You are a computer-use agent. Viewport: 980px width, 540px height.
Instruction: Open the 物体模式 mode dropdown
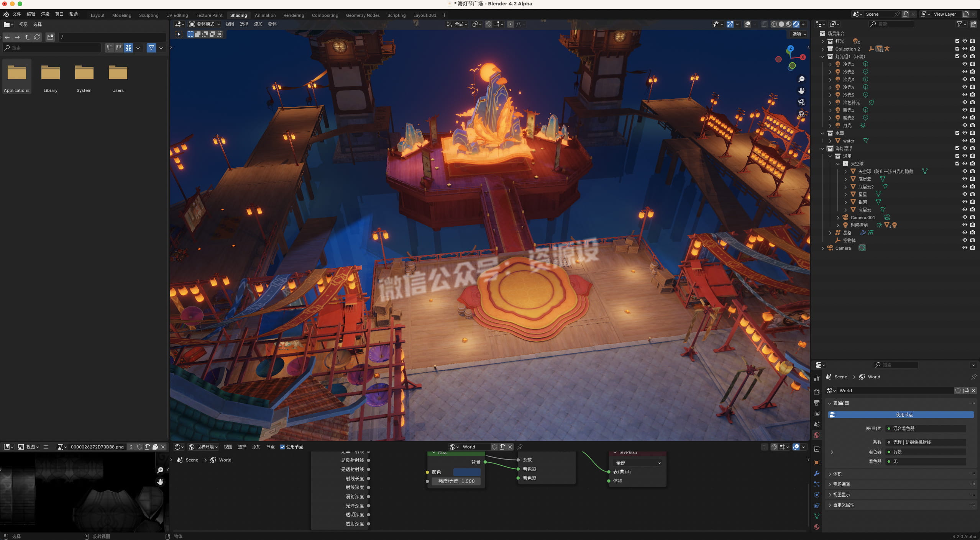(x=205, y=24)
